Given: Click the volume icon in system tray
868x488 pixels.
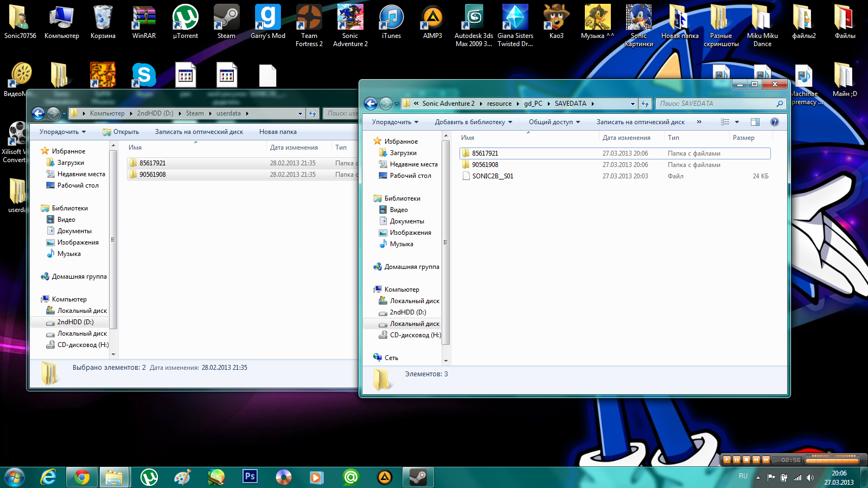Looking at the screenshot, I should pos(810,478).
